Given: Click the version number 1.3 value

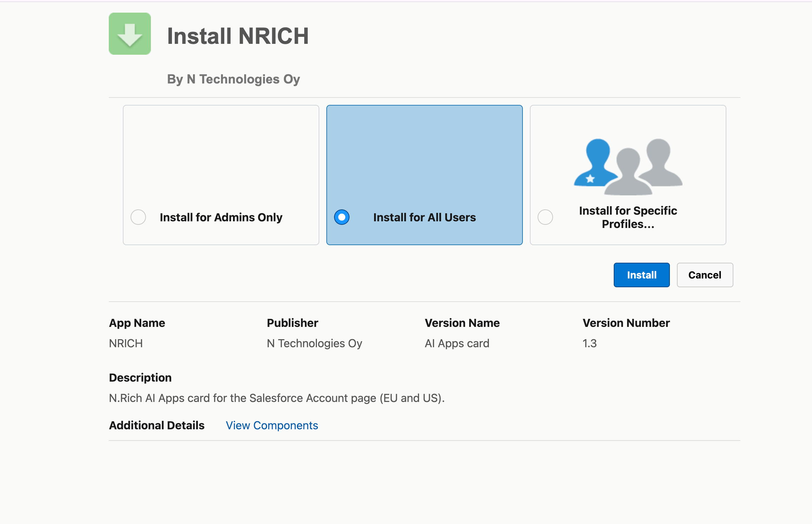Looking at the screenshot, I should tap(590, 343).
